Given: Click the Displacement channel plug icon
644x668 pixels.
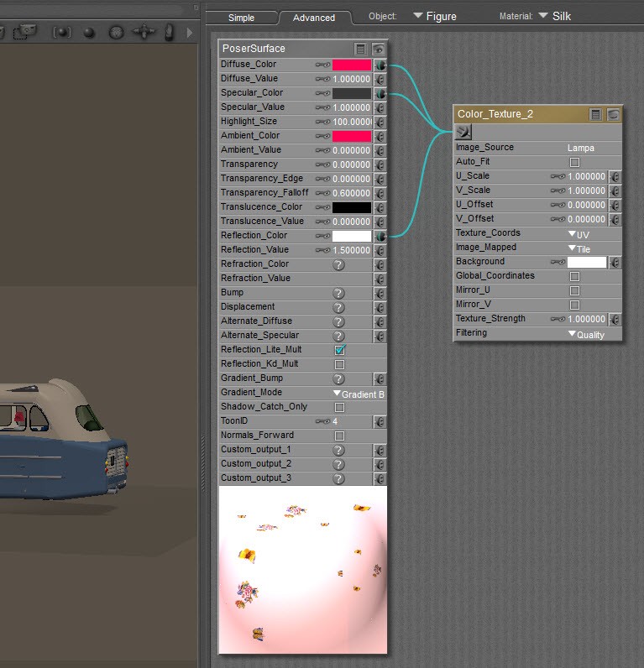Looking at the screenshot, I should point(380,308).
